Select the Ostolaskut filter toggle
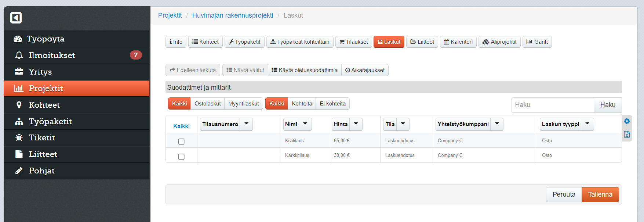 click(x=207, y=104)
